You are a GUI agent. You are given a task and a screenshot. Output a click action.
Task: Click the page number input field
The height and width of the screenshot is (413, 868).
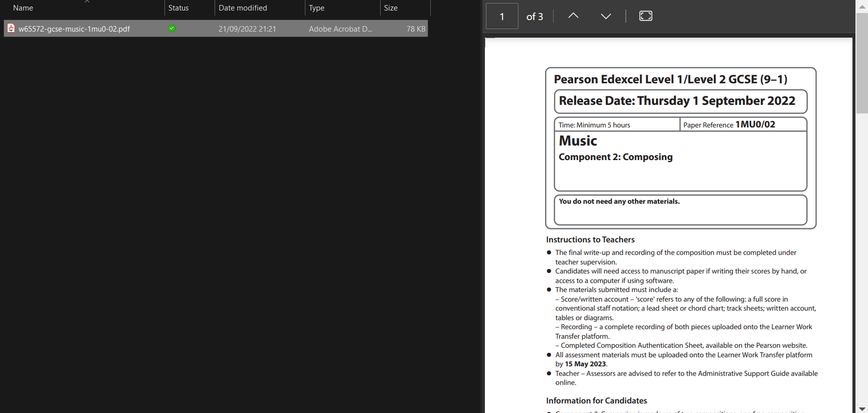pyautogui.click(x=502, y=16)
